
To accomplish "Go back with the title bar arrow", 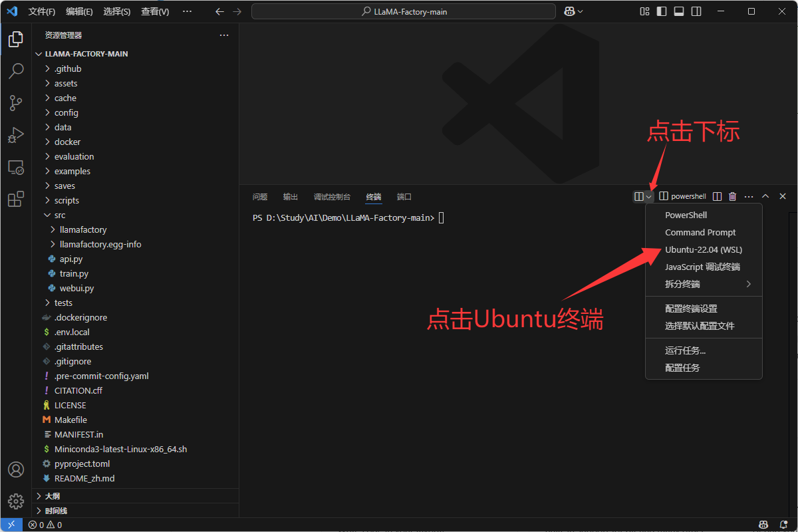I will (220, 11).
